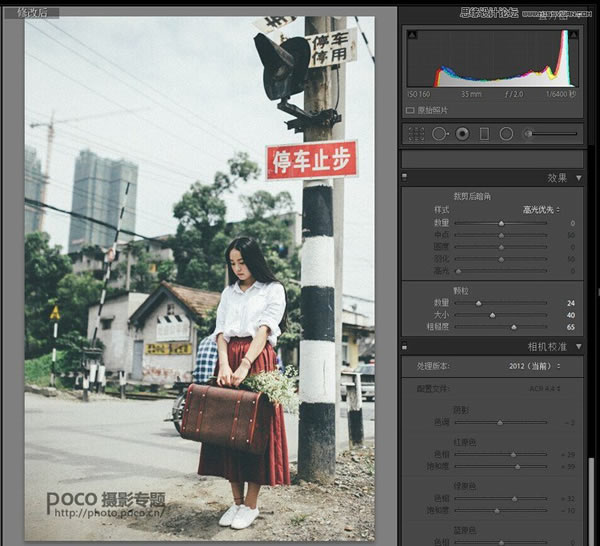
Task: Click the shadows 色调 slider handle
Action: (500, 423)
